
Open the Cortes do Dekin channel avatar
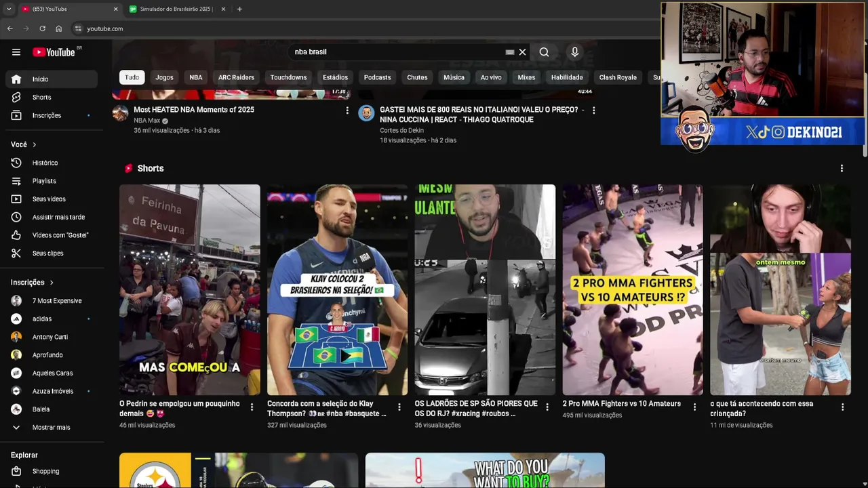coord(366,113)
